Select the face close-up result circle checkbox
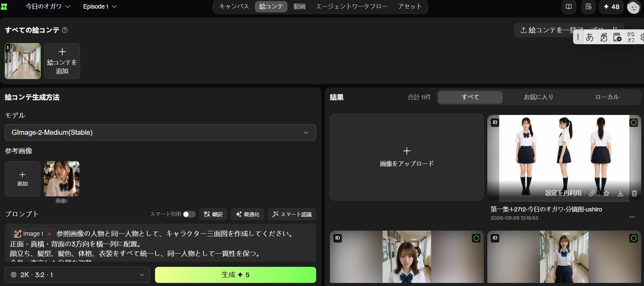The image size is (644, 286). click(x=476, y=238)
